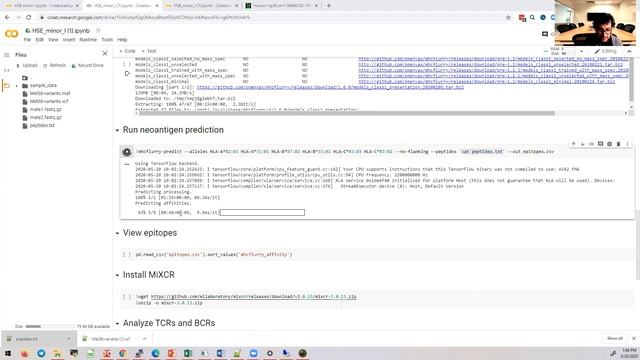Collapse the Install MiXCR section
This screenshot has height=360, width=640.
pyautogui.click(x=117, y=275)
